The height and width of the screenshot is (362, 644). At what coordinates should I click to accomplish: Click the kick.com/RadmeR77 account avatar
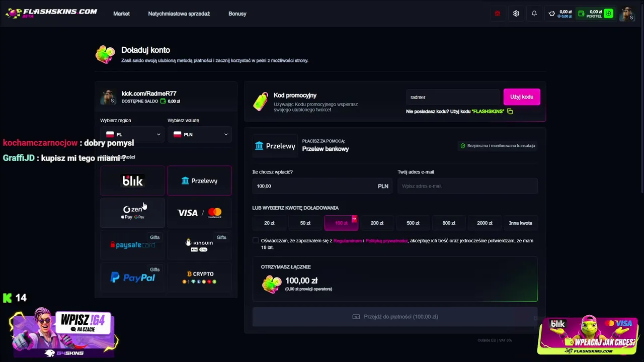(108, 97)
